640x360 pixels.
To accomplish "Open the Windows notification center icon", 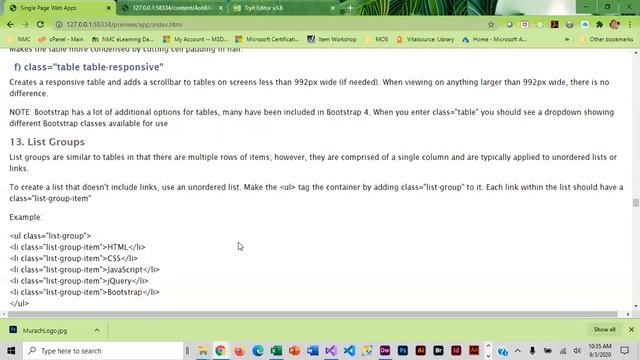I will pos(624,351).
